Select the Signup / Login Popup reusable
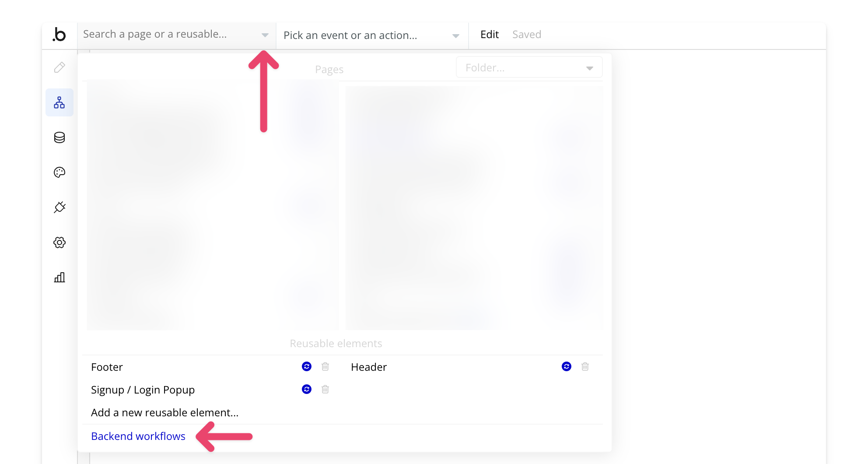 [x=143, y=390]
